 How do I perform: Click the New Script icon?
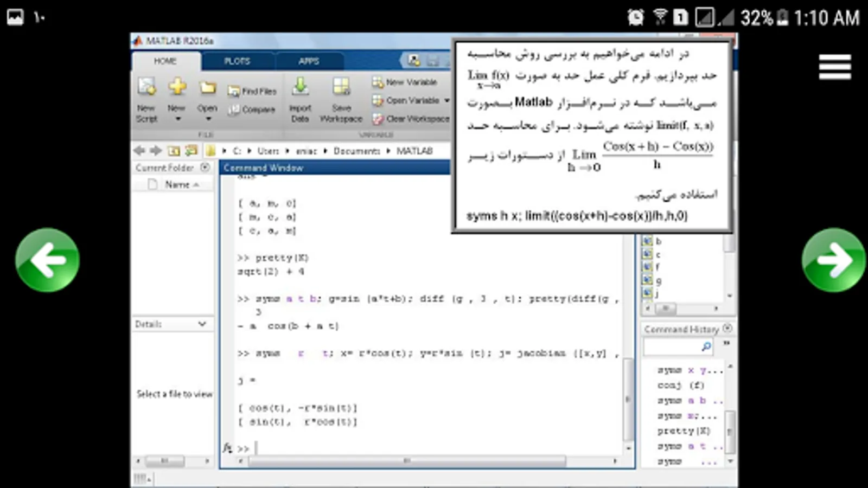point(146,87)
